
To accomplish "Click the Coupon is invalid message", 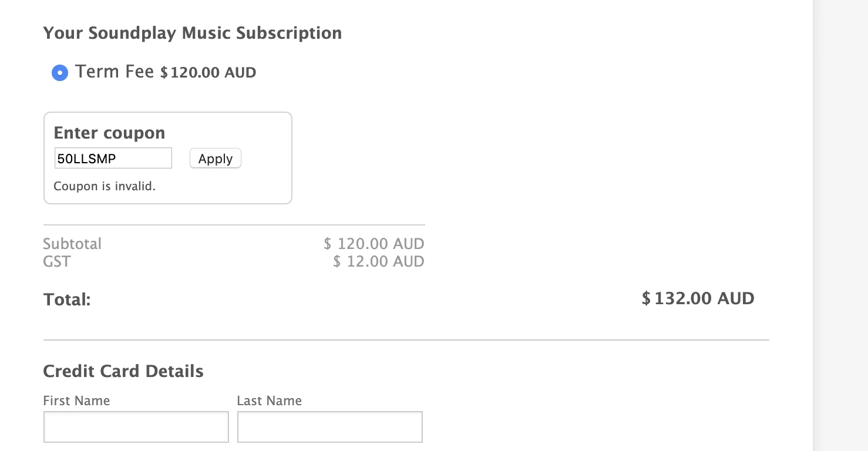I will 105,186.
